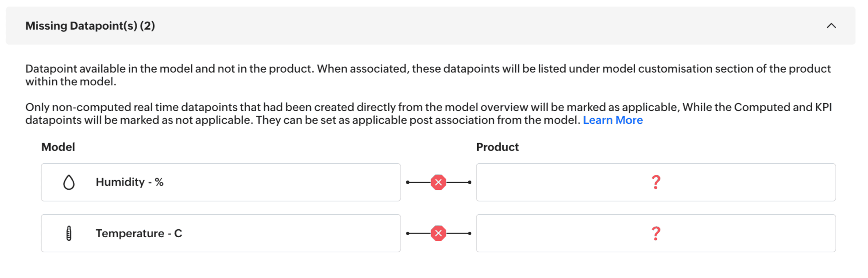The width and height of the screenshot is (868, 278).
Task: Click the Missing Datapoint(s) (2) header title
Action: pyautogui.click(x=90, y=26)
